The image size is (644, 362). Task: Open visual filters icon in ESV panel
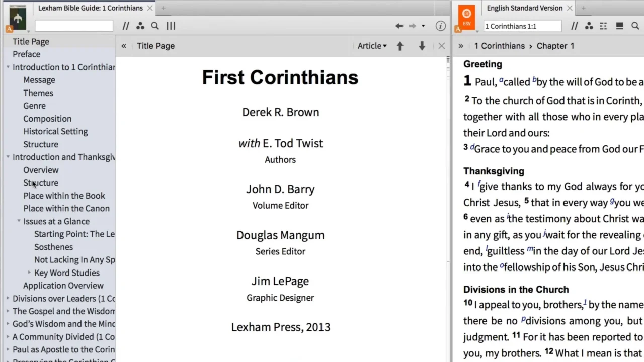pyautogui.click(x=589, y=26)
